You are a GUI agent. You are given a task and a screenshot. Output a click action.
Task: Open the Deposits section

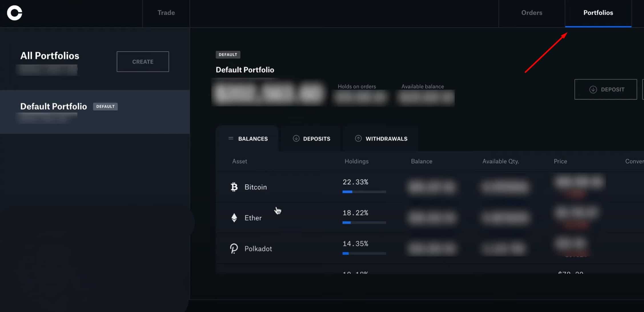coord(311,139)
